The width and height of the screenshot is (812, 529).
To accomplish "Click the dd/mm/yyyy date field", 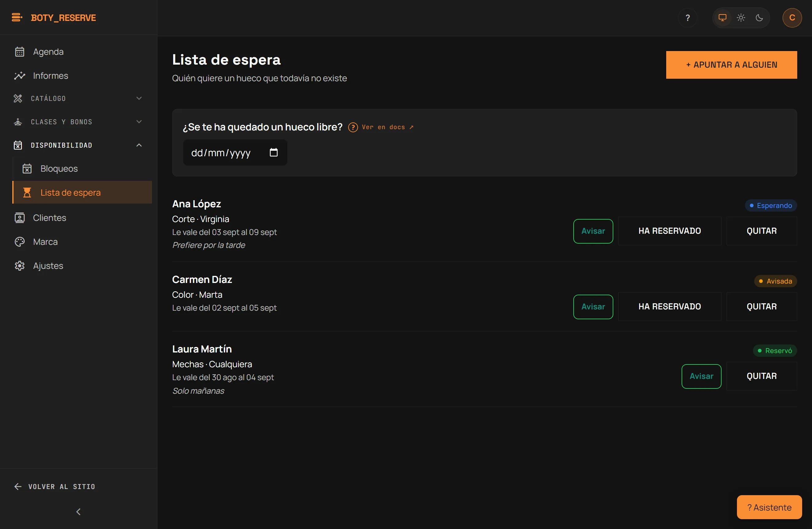I will pyautogui.click(x=235, y=153).
